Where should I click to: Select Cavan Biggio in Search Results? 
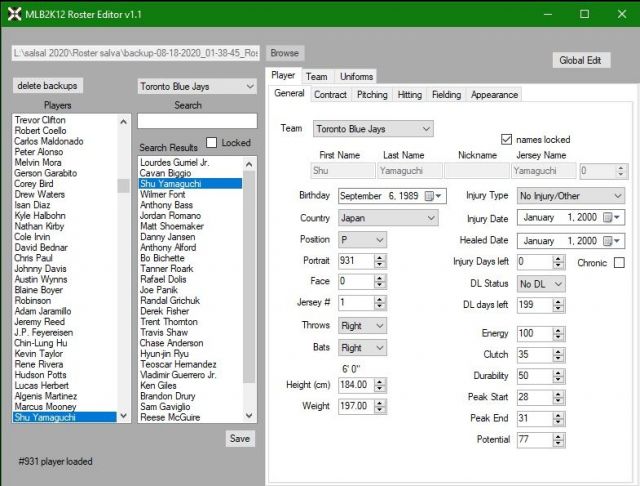(165, 173)
